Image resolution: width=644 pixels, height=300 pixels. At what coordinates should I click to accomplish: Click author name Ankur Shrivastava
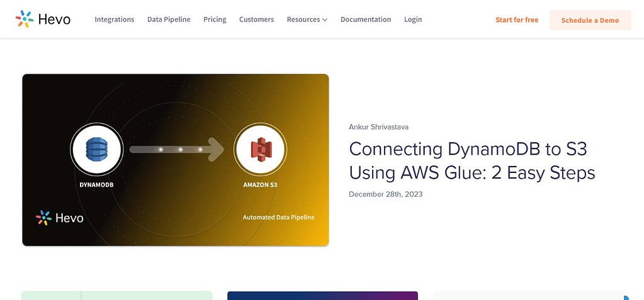click(x=378, y=127)
